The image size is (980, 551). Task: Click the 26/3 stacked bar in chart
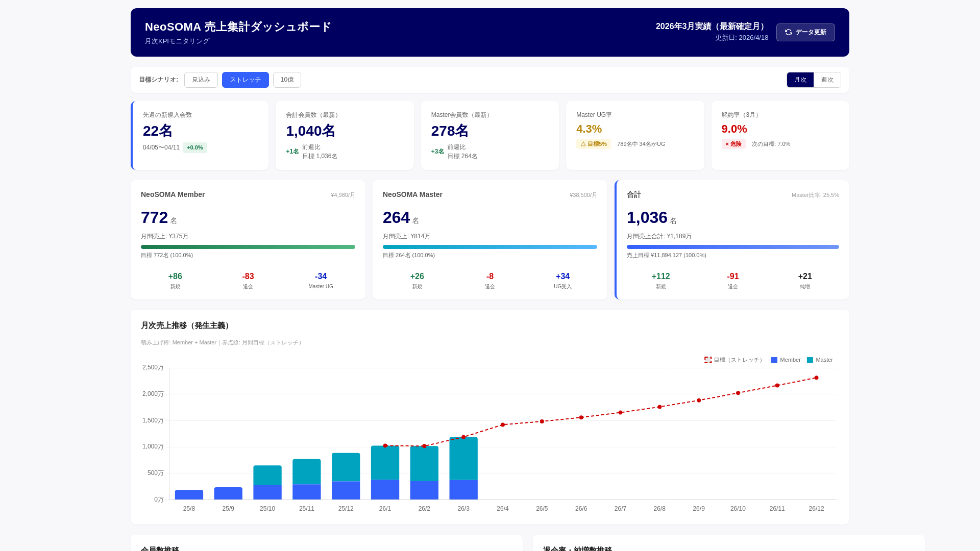coord(463,468)
